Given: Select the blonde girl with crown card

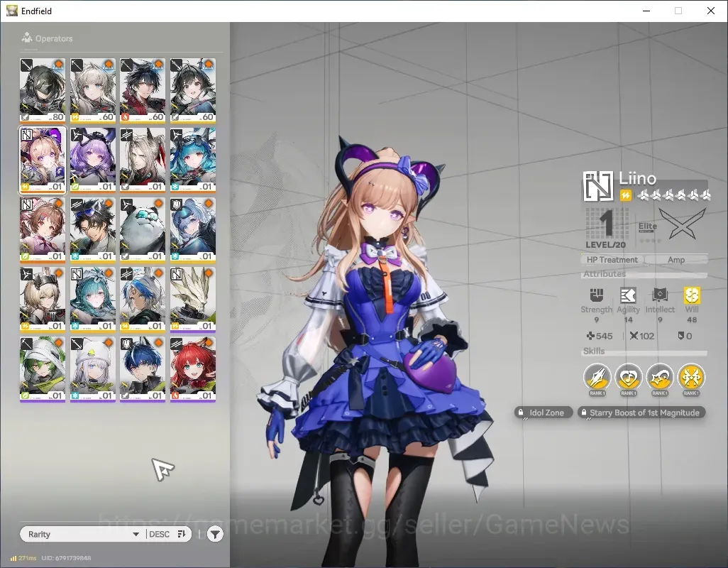Looking at the screenshot, I should click(x=43, y=299).
